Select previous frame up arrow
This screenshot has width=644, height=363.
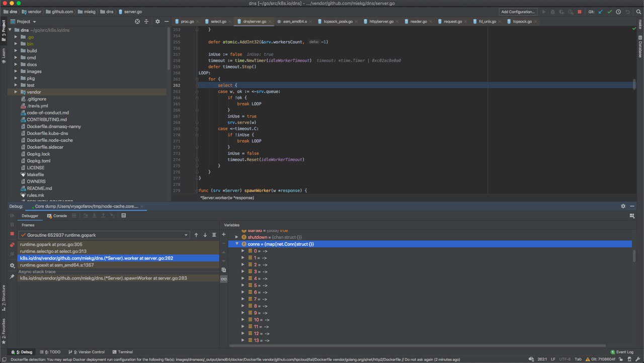tap(196, 235)
